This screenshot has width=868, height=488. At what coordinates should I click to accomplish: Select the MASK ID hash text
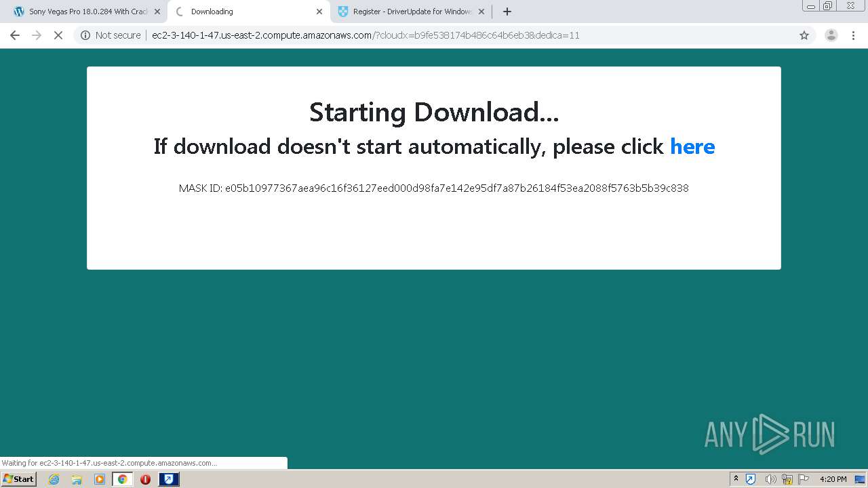[456, 188]
